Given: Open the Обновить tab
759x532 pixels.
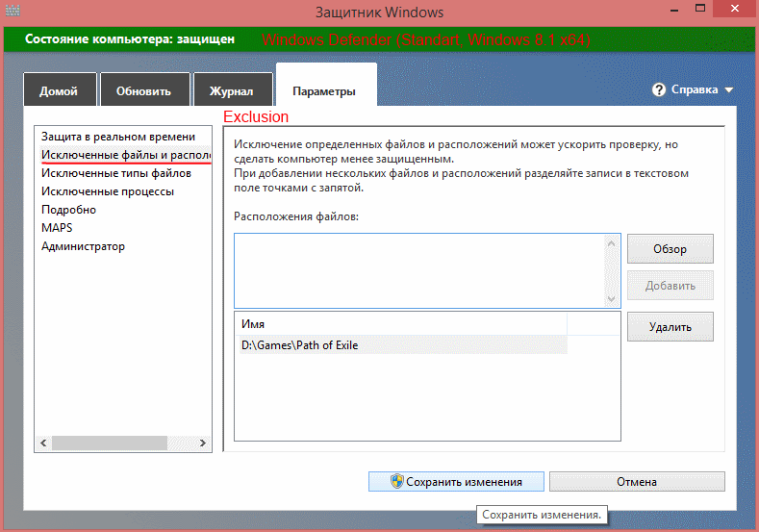Looking at the screenshot, I should point(143,91).
